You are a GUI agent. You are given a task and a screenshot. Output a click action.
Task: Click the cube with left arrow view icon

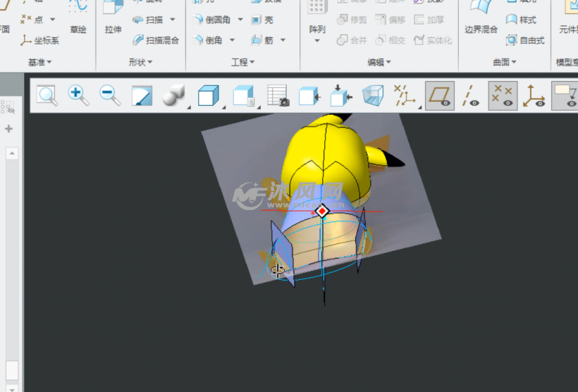[309, 96]
